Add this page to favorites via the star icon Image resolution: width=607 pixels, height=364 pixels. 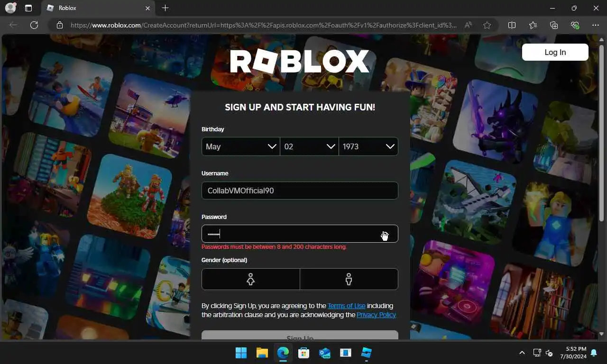(487, 25)
